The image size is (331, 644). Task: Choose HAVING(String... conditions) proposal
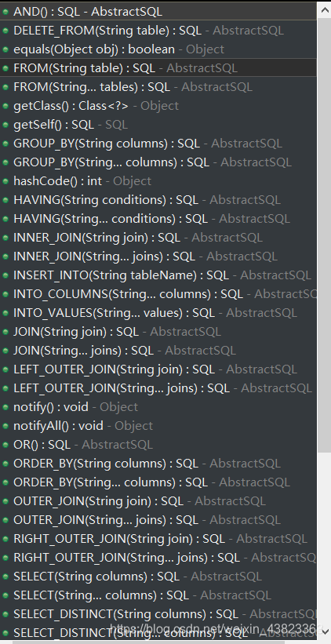tap(158, 219)
